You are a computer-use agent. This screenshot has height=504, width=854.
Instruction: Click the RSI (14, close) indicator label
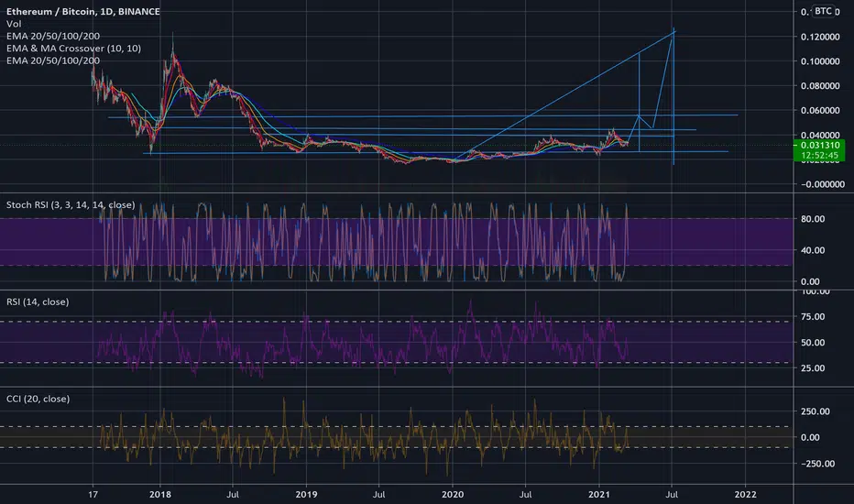click(x=38, y=301)
